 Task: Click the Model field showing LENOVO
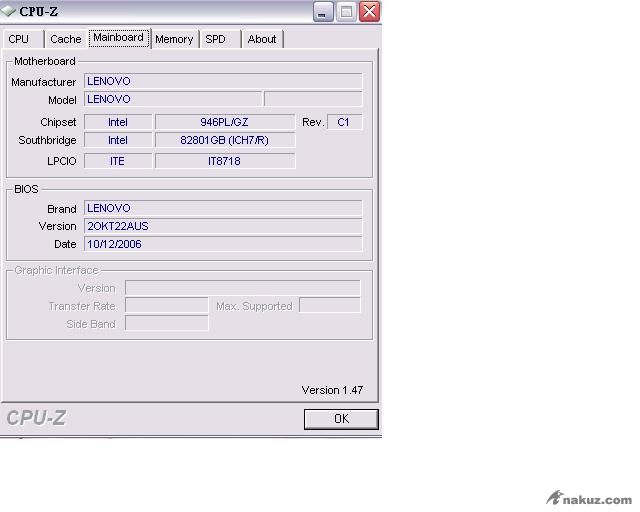[x=173, y=99]
